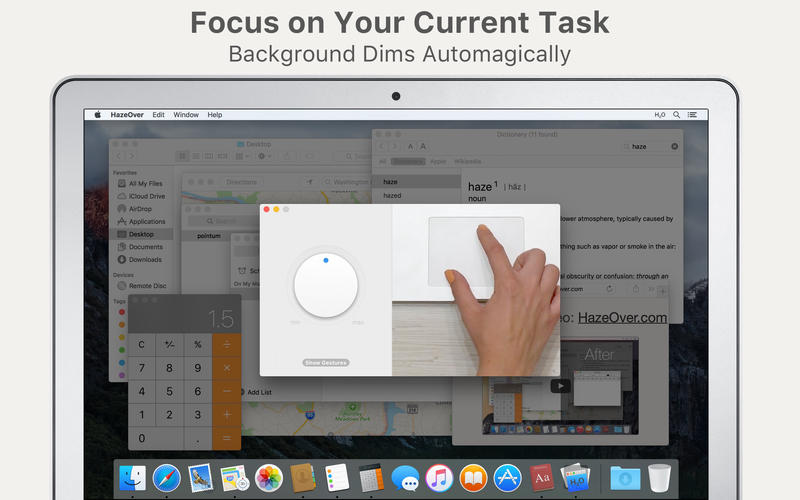Open Mail in the Dock
The width and height of the screenshot is (800, 500).
coord(200,479)
